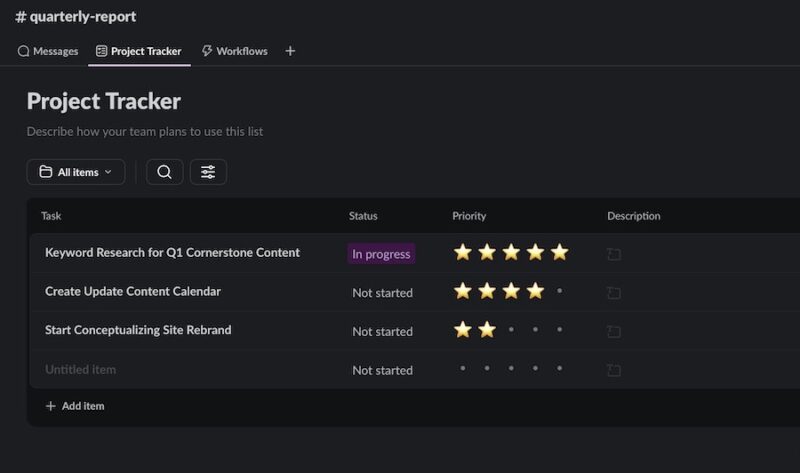The image size is (800, 473).
Task: Open the Workflows tab
Action: pos(234,51)
